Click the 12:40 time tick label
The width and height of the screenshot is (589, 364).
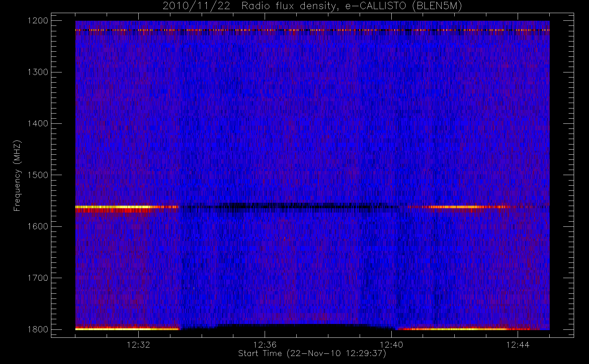(391, 345)
